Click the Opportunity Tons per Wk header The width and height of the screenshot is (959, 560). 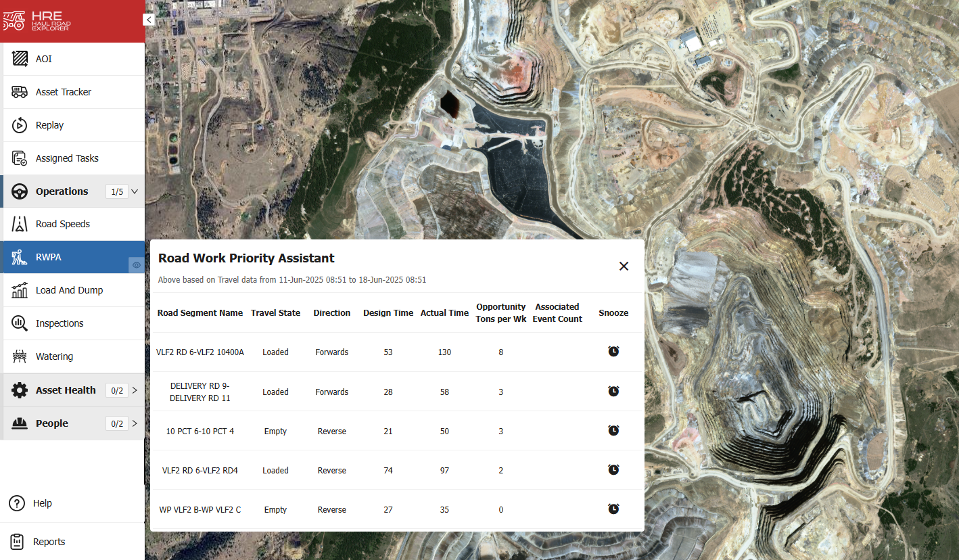point(501,312)
